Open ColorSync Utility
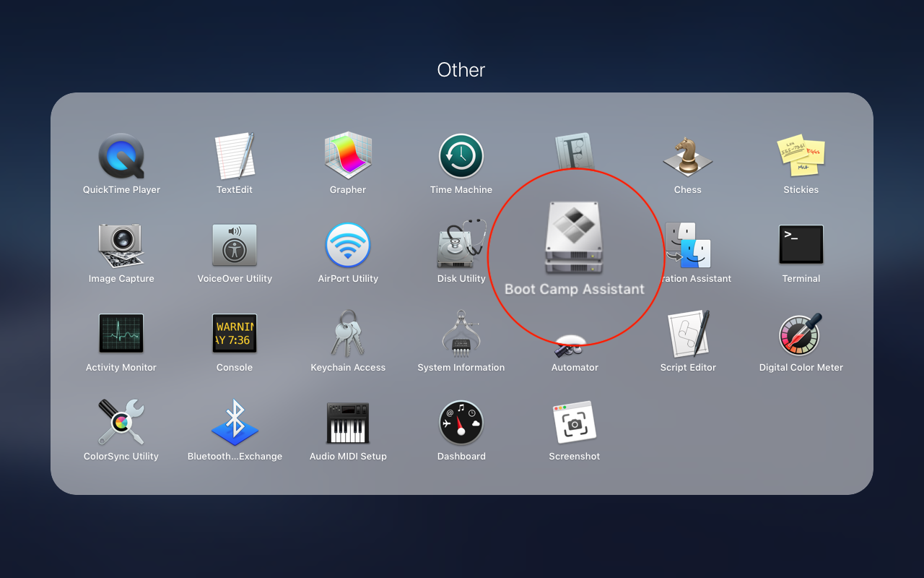 (121, 423)
